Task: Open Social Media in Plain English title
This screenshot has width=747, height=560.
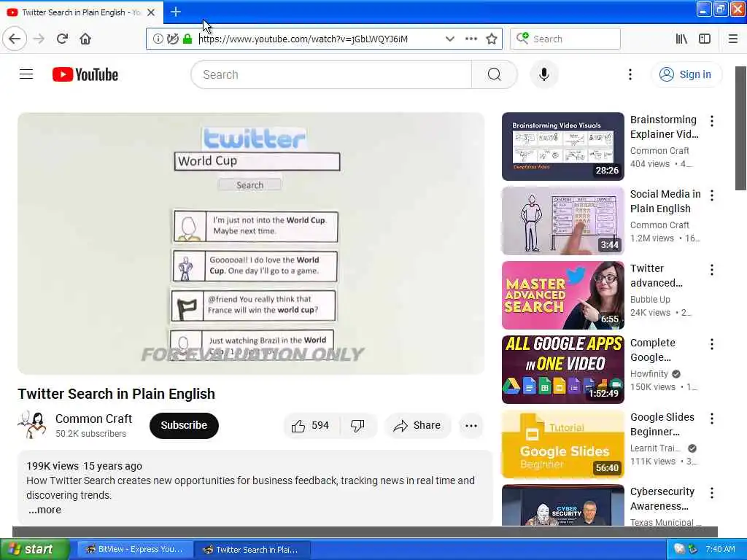Action: tap(665, 201)
